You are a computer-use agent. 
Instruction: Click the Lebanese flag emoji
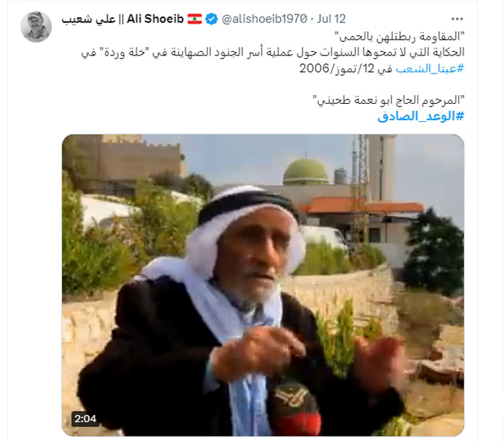click(x=194, y=19)
